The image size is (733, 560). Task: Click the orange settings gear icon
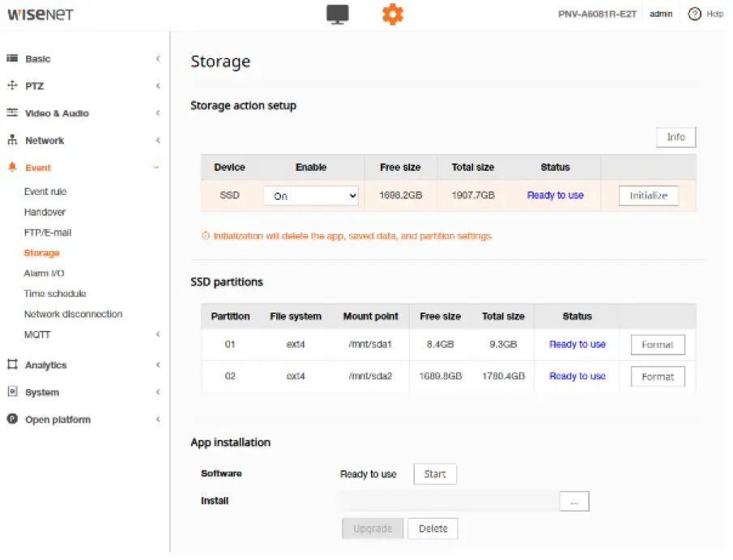coord(393,14)
